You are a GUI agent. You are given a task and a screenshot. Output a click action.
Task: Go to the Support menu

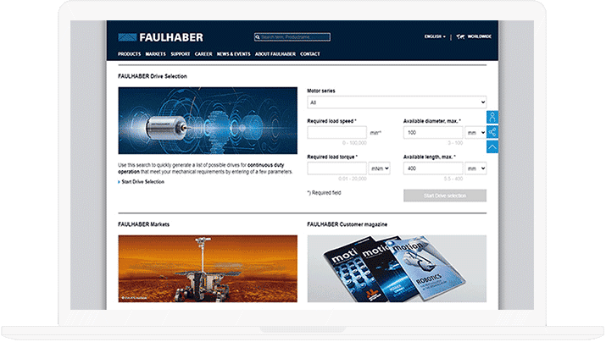click(x=180, y=54)
